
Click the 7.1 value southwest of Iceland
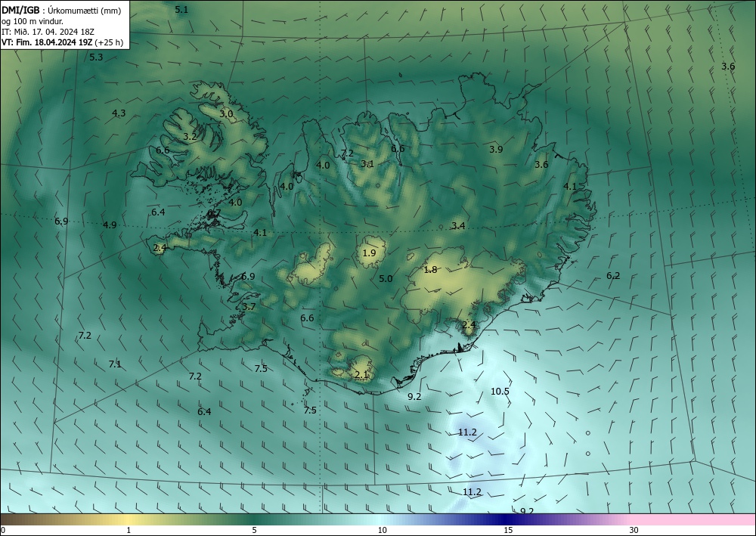coord(115,364)
